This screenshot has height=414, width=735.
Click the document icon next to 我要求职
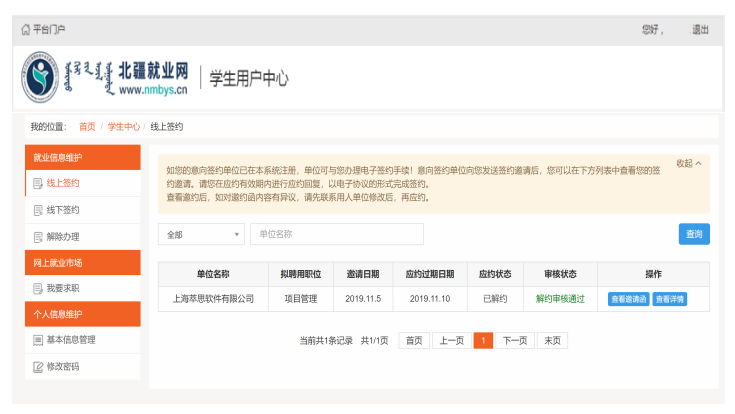click(38, 289)
